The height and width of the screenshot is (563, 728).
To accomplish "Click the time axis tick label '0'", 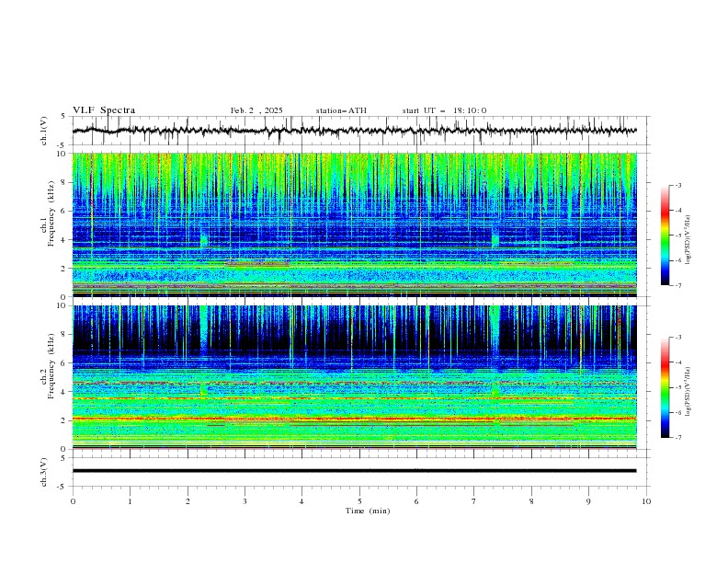I will coord(73,501).
